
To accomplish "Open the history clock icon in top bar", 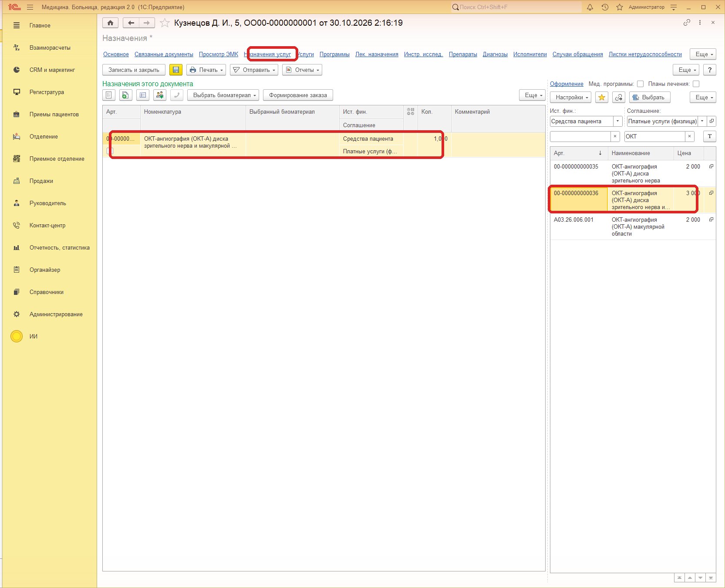I will click(605, 7).
